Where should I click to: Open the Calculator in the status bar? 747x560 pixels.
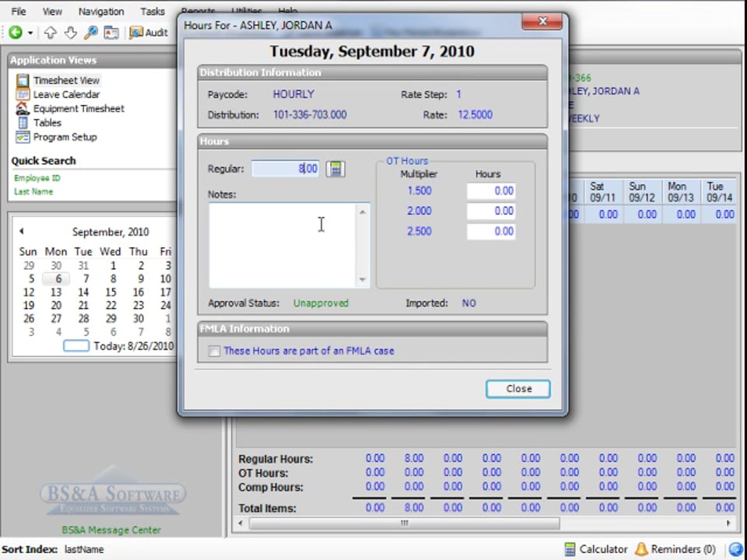(595, 549)
